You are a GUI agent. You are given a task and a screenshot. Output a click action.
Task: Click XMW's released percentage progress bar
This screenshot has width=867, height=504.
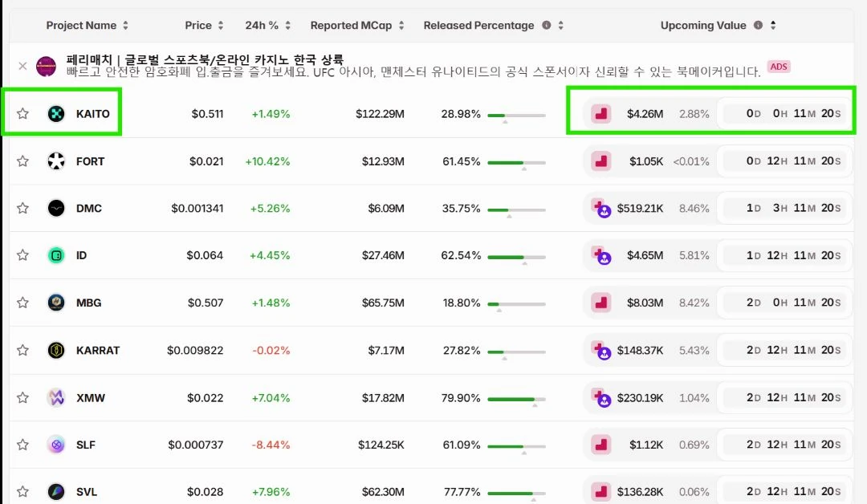tap(516, 399)
